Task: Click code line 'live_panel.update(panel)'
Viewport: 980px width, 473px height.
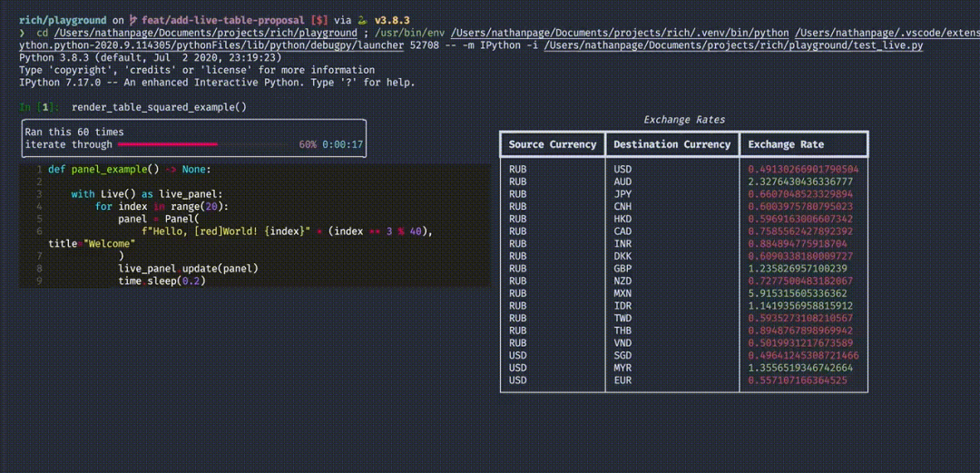Action: click(x=188, y=269)
